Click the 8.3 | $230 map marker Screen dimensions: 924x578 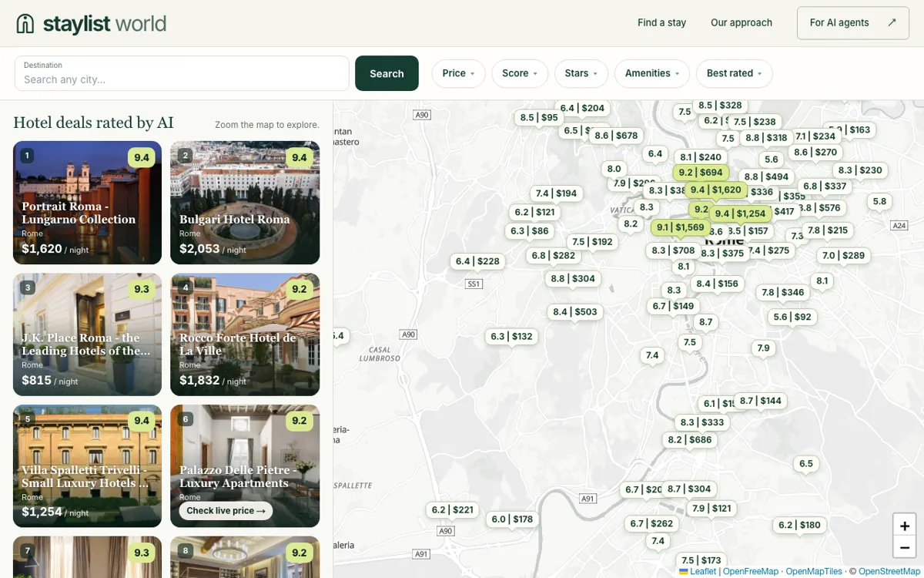click(860, 170)
